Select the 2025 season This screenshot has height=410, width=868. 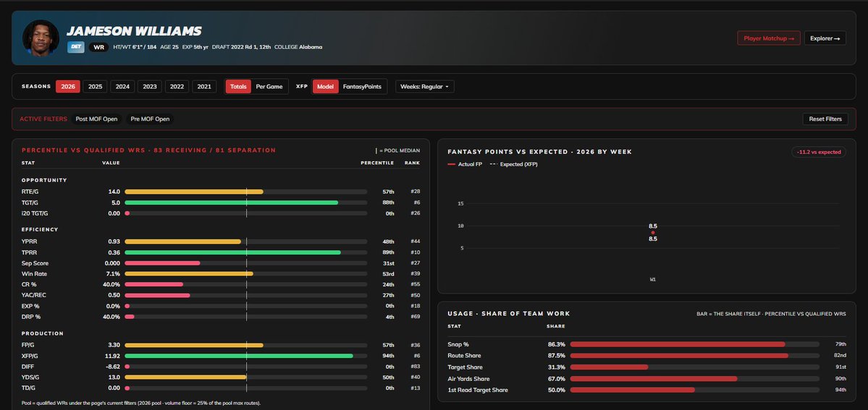(x=96, y=87)
